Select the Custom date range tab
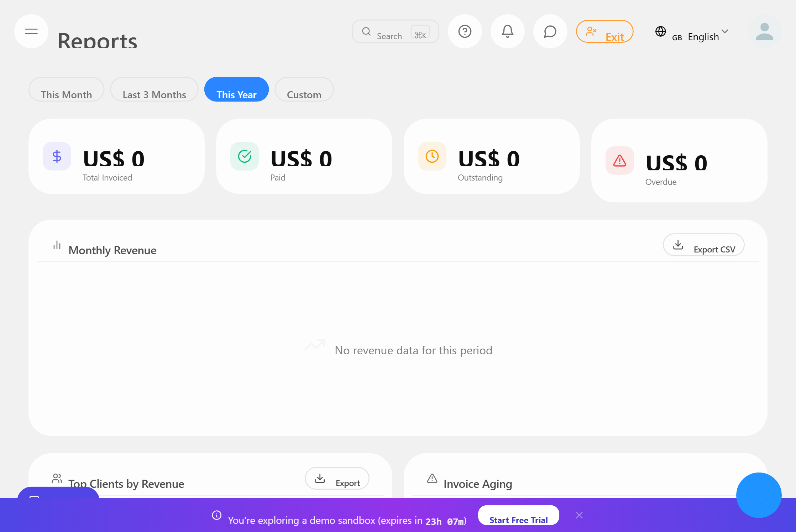This screenshot has height=532, width=796. click(x=304, y=94)
